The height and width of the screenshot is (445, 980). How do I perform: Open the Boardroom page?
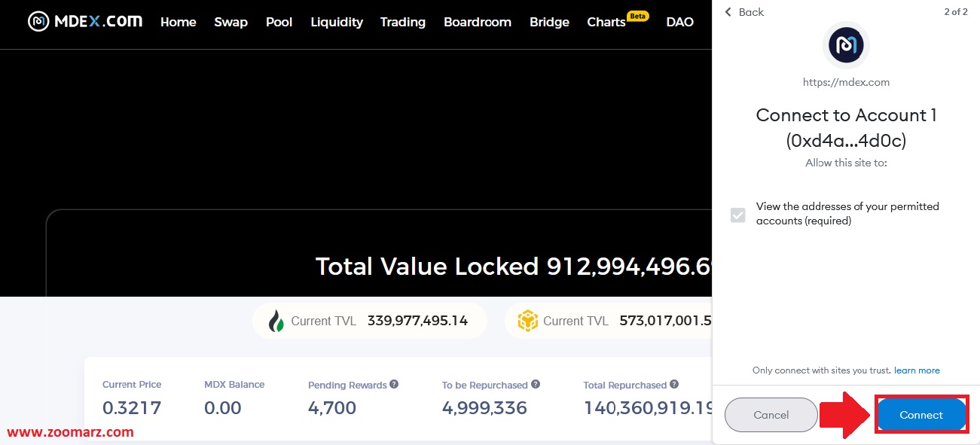478,22
